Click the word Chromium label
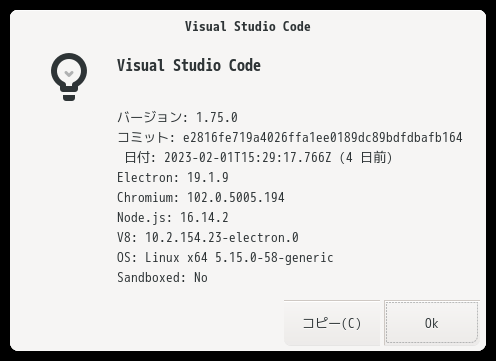The width and height of the screenshot is (496, 361). click(145, 197)
